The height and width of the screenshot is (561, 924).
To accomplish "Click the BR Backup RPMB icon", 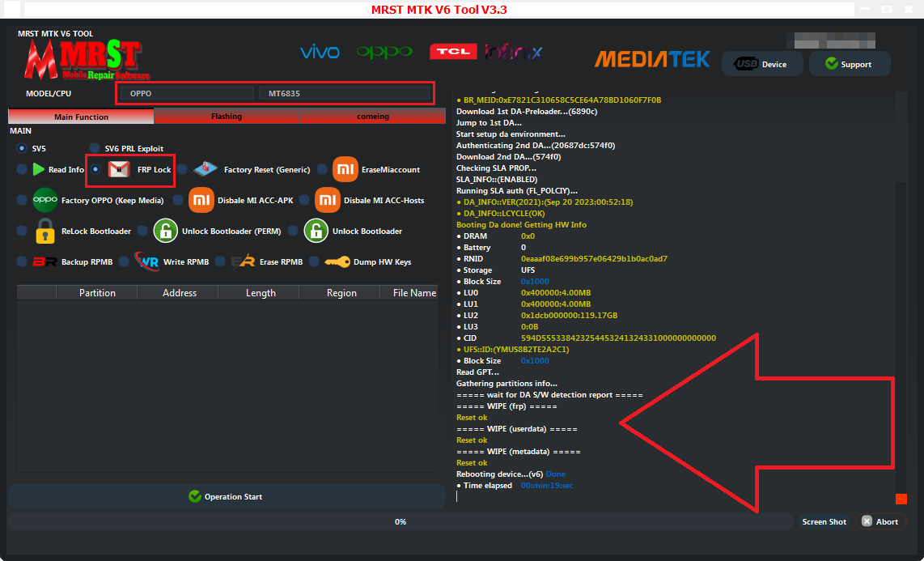I will point(45,261).
